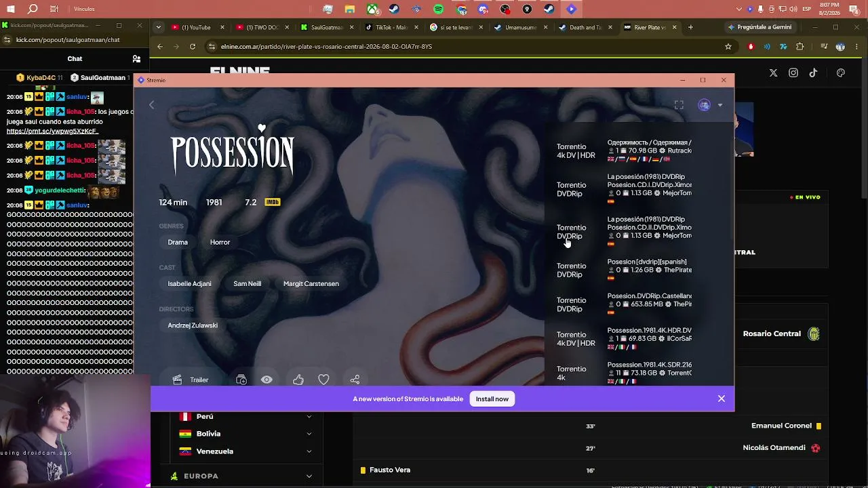Select the Horror genre chip
Image resolution: width=868 pixels, height=488 pixels.
(220, 242)
